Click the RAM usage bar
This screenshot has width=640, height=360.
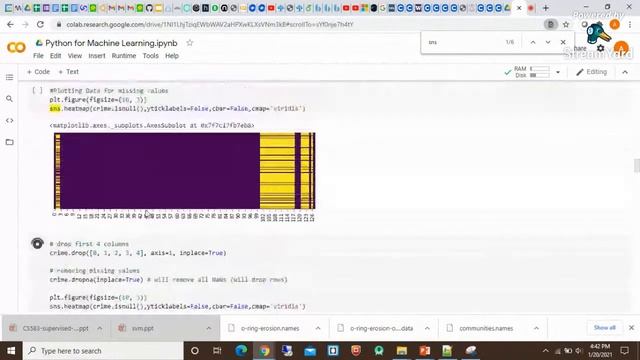(x=540, y=69)
